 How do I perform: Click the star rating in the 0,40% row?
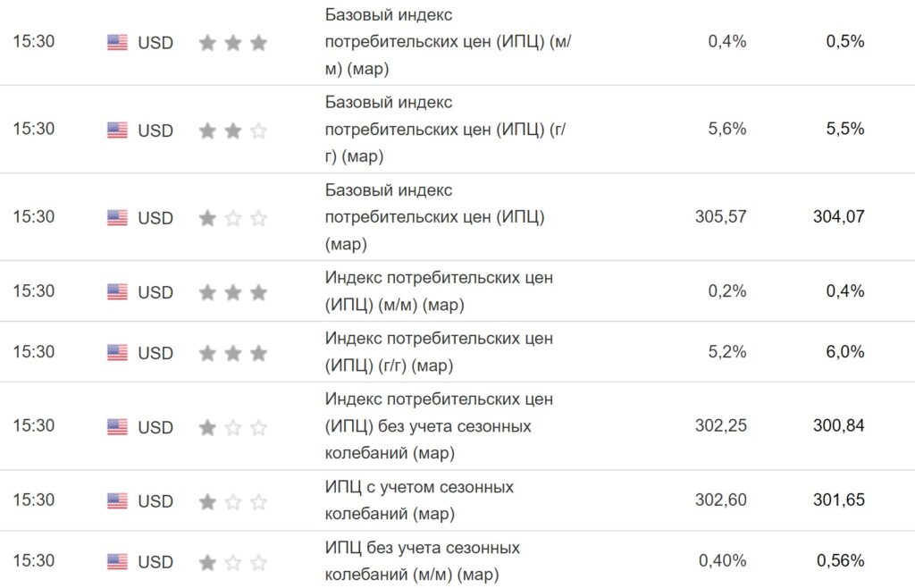(232, 562)
